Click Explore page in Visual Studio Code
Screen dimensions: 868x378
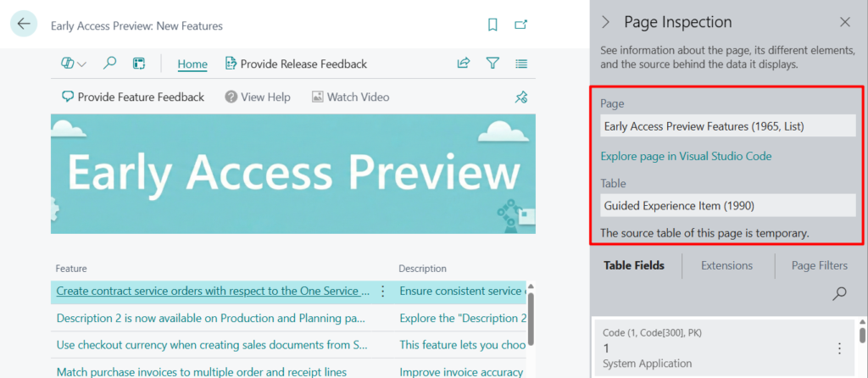coord(686,156)
